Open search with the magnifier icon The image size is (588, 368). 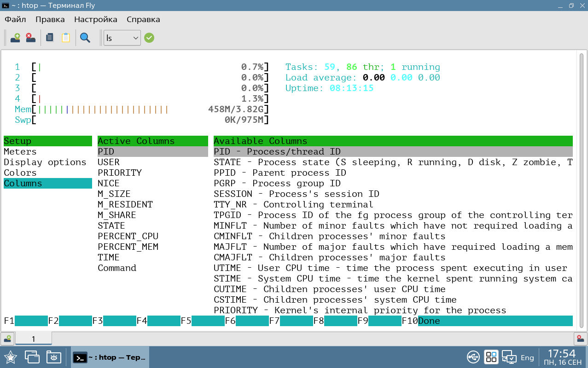click(85, 38)
